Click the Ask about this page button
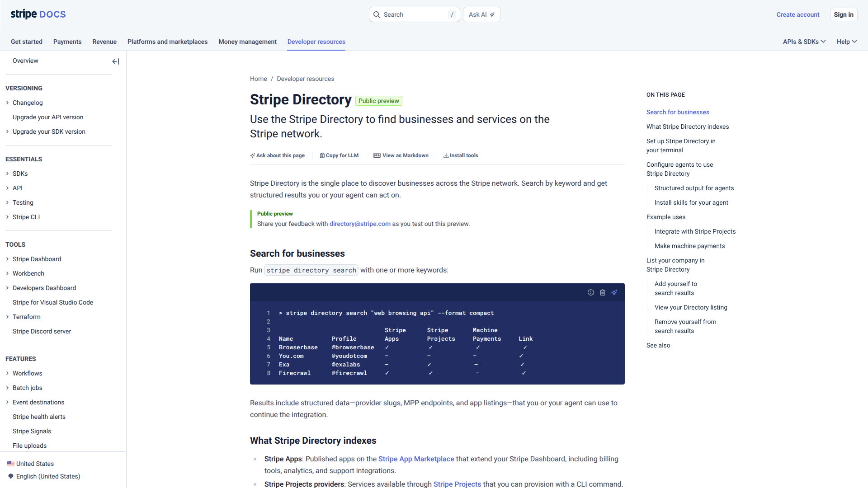Screen dimensions: 868x488 (x=278, y=155)
